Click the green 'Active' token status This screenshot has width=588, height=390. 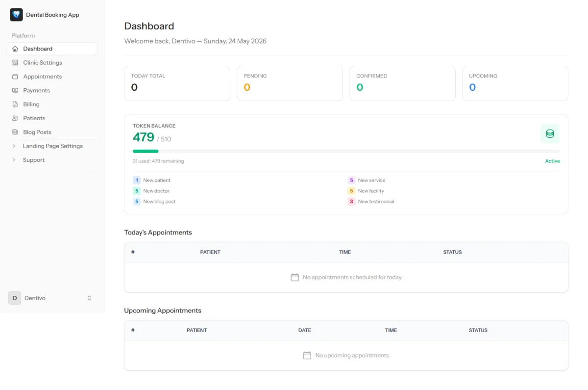(552, 161)
